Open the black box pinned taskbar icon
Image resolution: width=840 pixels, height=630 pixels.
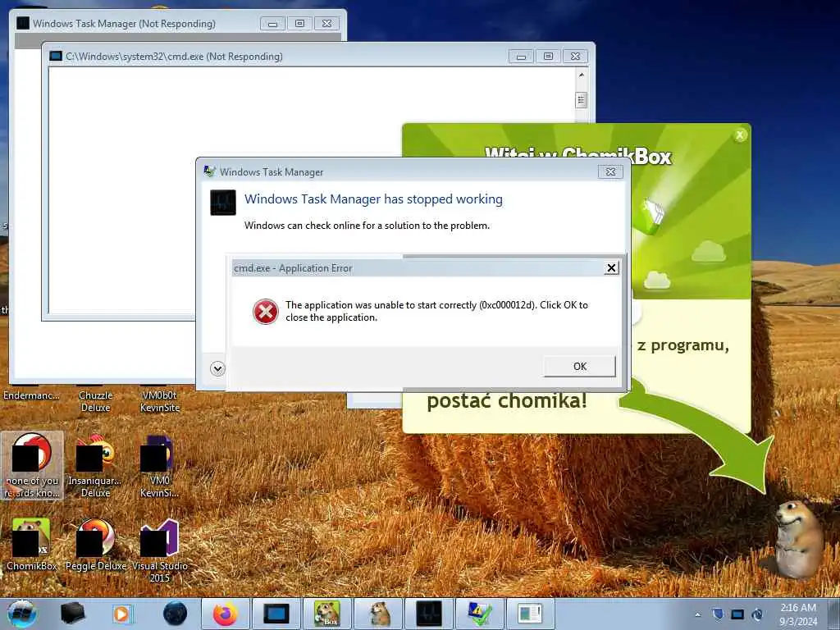(x=72, y=614)
